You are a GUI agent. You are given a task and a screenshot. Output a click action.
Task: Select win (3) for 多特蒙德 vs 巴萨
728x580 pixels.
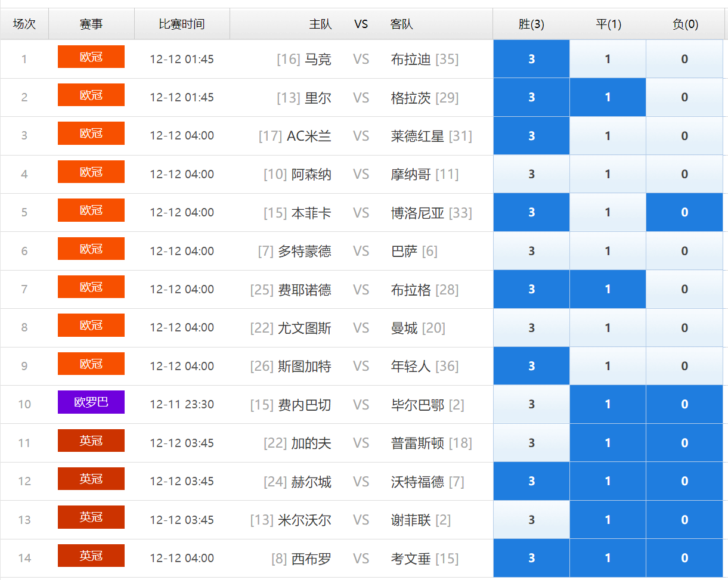[x=531, y=251]
